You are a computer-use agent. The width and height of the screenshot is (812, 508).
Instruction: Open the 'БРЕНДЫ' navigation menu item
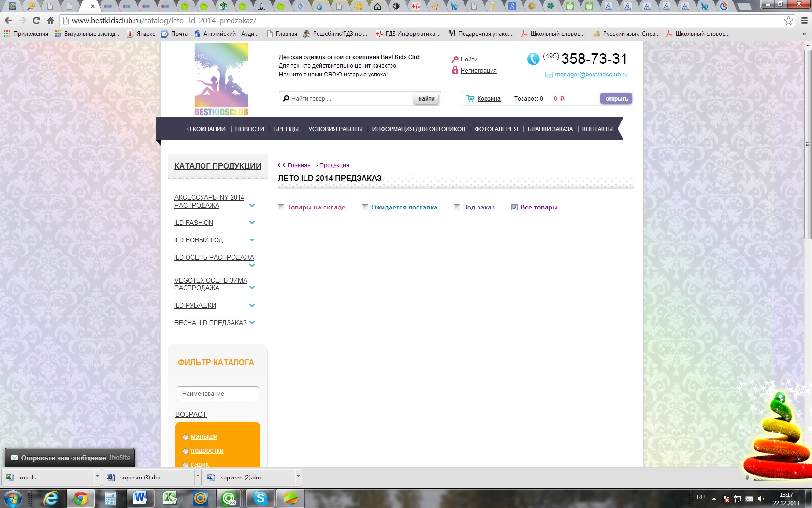[x=286, y=129]
